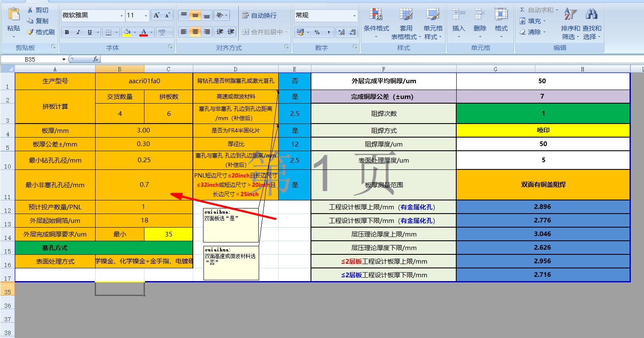Click the Insert cells (插入) button
Viewport: 644px width, 338px height.
click(x=458, y=23)
